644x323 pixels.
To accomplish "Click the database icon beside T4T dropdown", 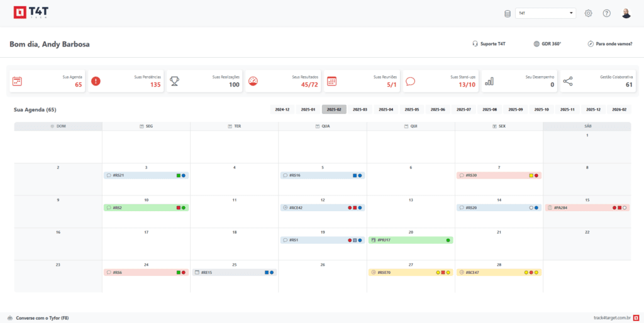I will click(x=508, y=13).
